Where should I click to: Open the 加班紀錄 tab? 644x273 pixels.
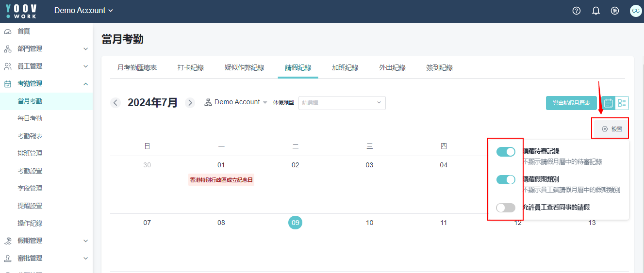tap(345, 68)
